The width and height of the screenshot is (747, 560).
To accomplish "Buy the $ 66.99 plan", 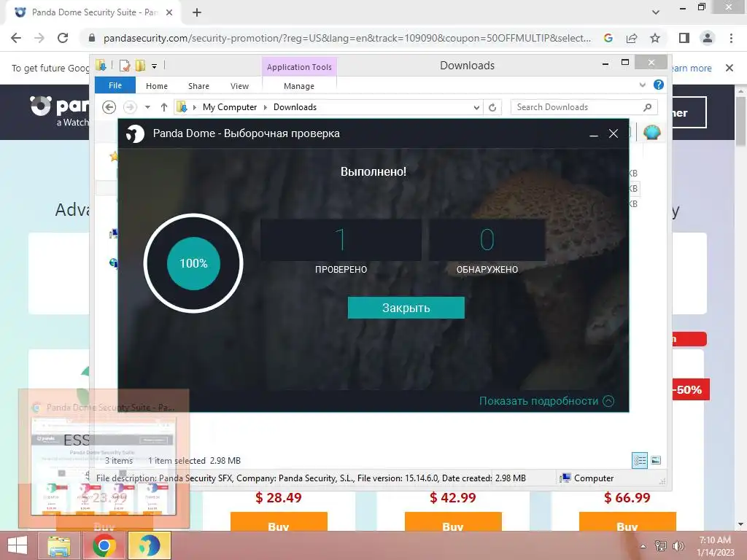I will [627, 521].
